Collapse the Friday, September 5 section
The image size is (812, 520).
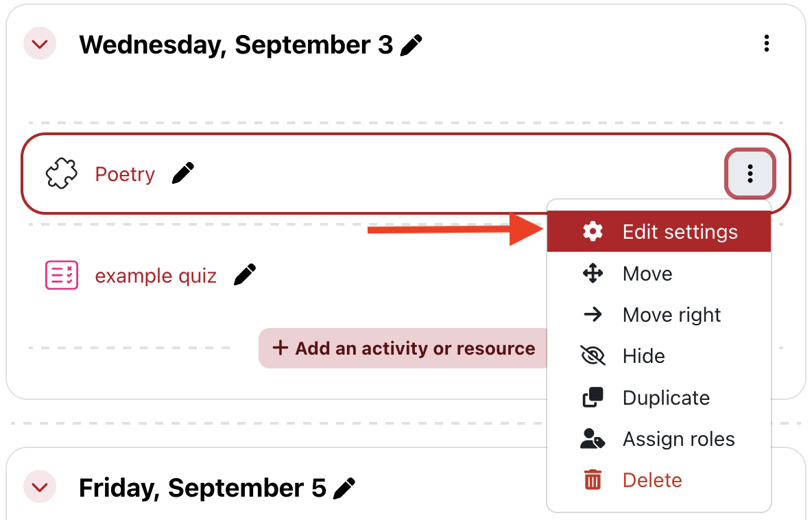[x=39, y=487]
